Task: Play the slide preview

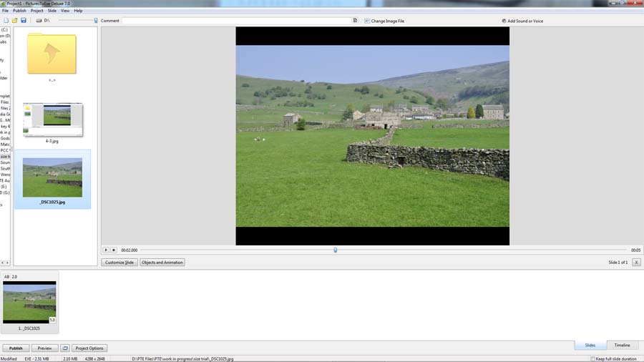Action: click(106, 250)
